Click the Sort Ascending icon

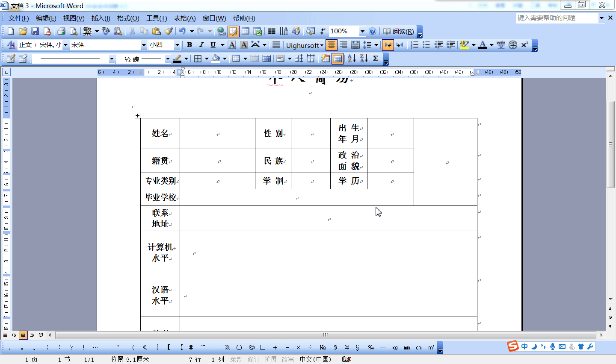[x=351, y=59]
